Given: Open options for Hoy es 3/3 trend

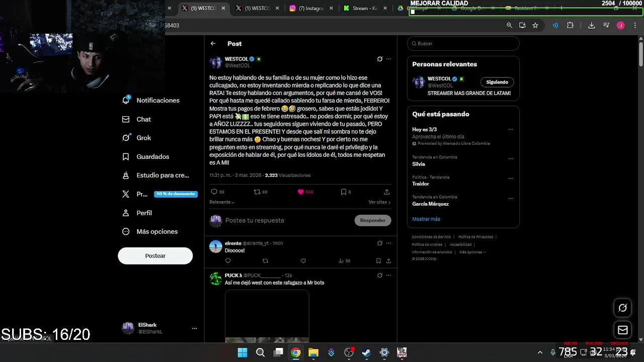Looking at the screenshot, I should click(511, 129).
